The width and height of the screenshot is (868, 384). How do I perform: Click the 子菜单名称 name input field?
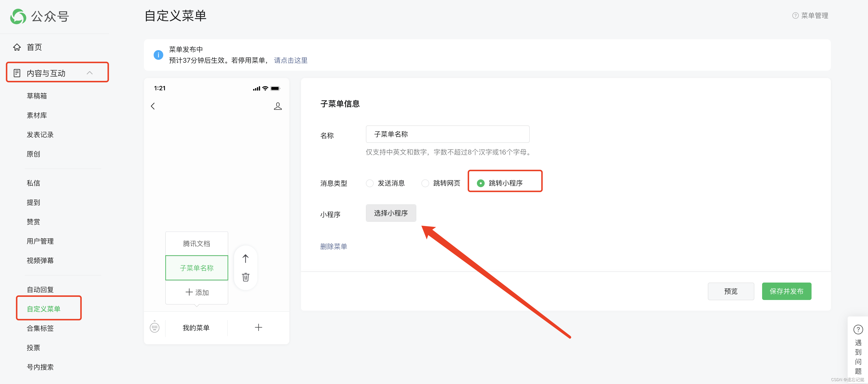447,134
